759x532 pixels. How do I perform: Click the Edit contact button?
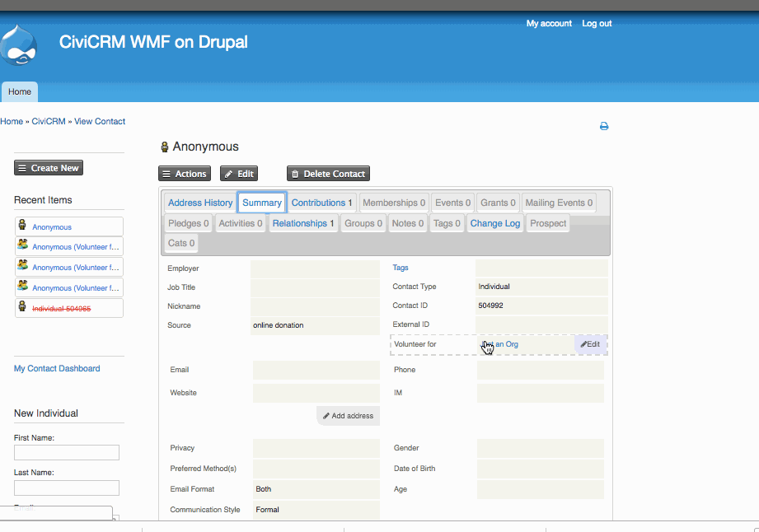point(239,174)
